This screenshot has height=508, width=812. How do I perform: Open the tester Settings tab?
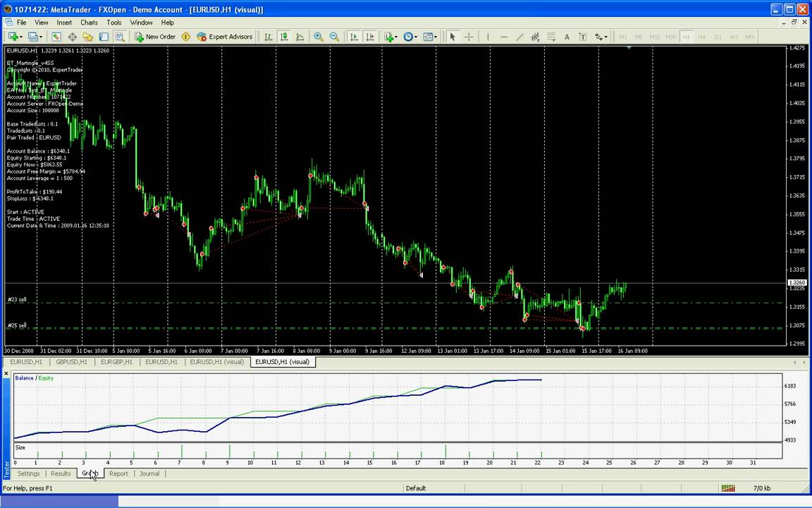pos(28,474)
